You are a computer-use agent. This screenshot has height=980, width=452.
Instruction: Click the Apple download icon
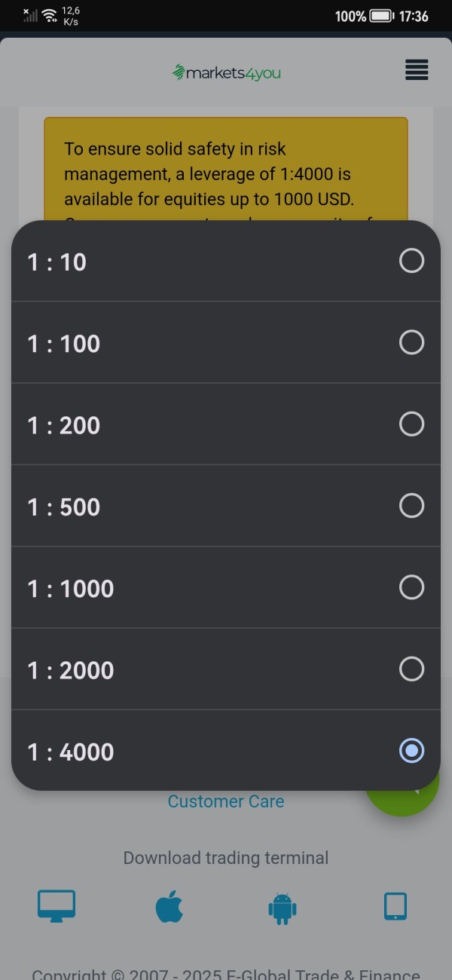(x=169, y=906)
